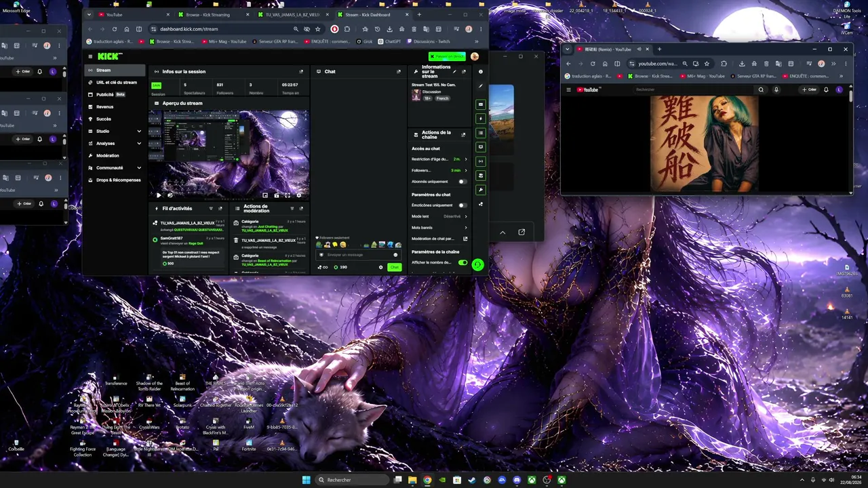
Task: Click the green support bubble in Kick dashboard
Action: 478,264
